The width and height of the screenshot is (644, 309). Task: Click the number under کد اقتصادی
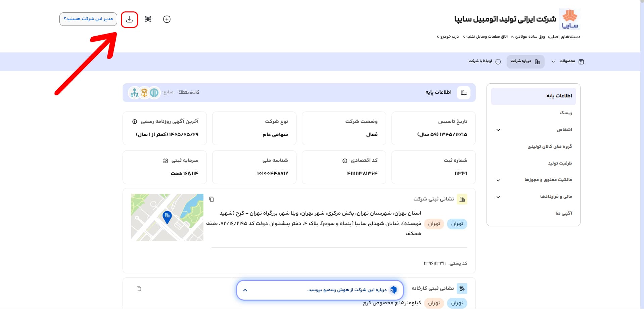point(362,174)
